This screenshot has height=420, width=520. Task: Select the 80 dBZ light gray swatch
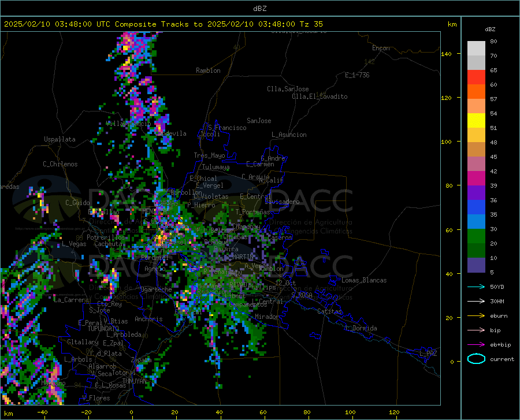(476, 49)
